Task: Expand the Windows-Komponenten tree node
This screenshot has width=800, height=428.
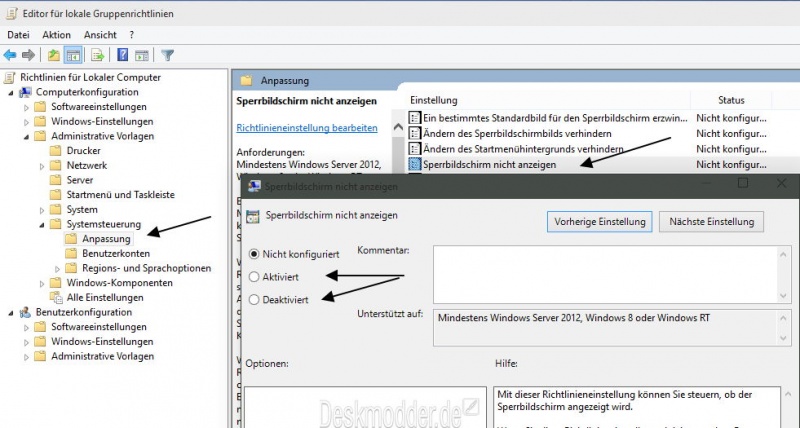Action: pos(42,283)
